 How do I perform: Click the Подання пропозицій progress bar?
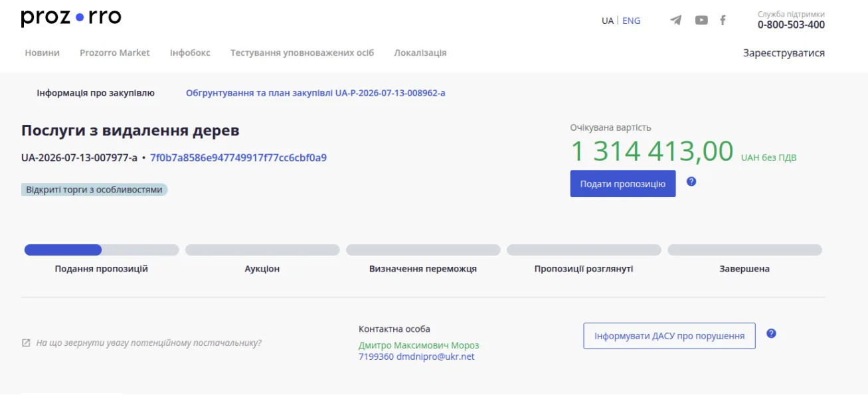point(102,250)
